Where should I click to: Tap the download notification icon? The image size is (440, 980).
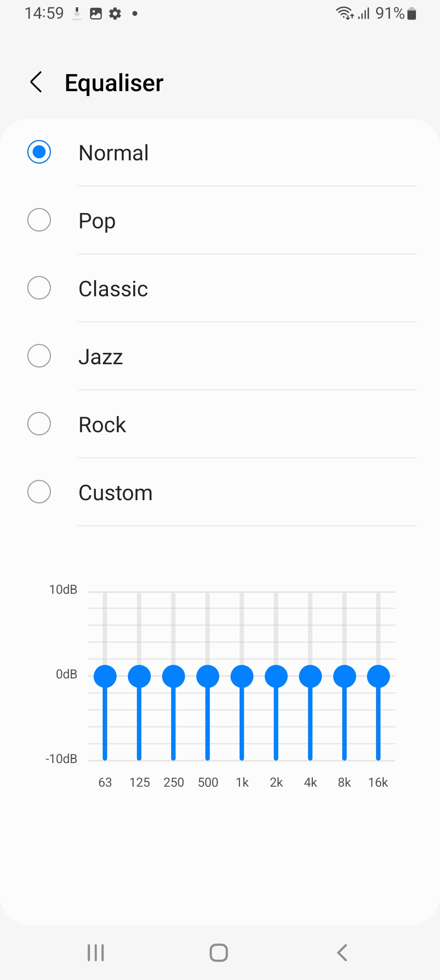[x=77, y=13]
